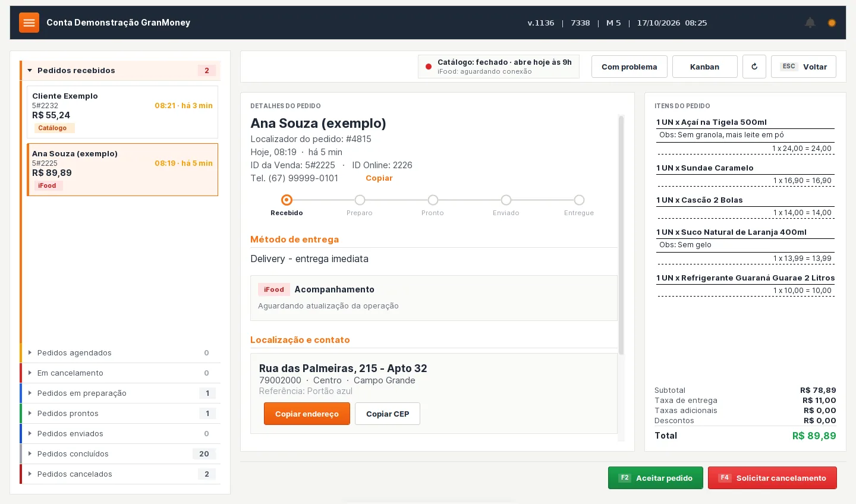Click version label v.1136 in header
The image size is (856, 504).
coord(541,23)
